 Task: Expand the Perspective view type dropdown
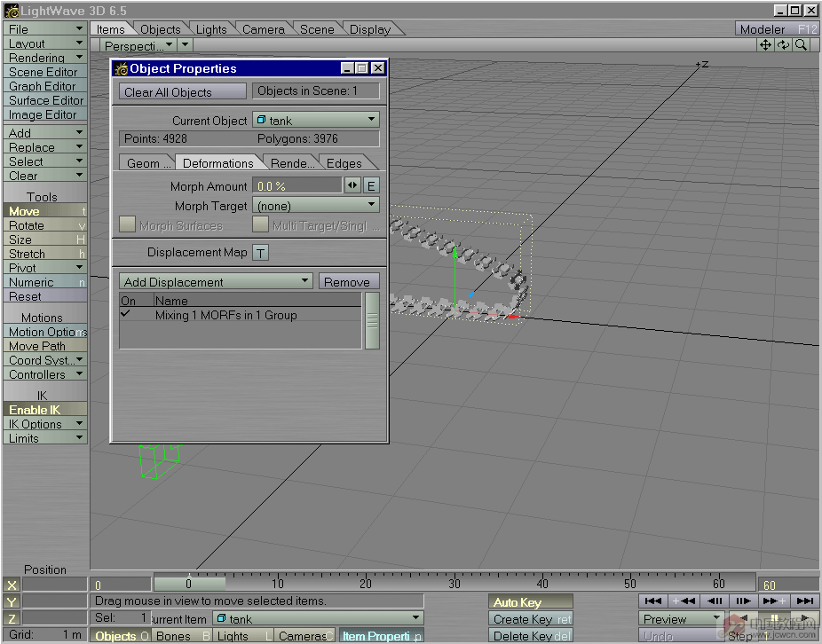coord(138,45)
